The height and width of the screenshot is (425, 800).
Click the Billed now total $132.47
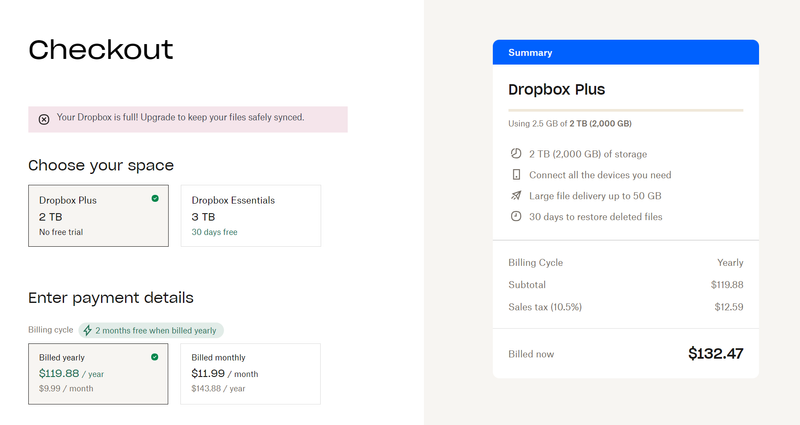click(x=716, y=353)
